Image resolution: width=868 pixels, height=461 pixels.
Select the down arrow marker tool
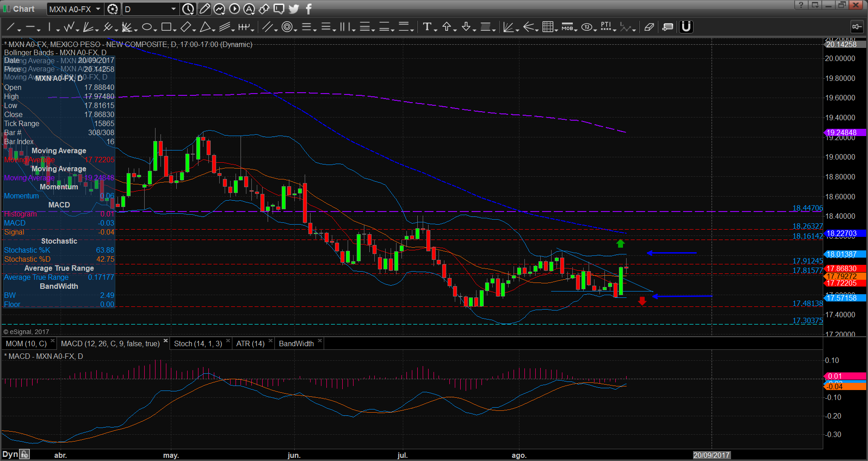tap(466, 27)
